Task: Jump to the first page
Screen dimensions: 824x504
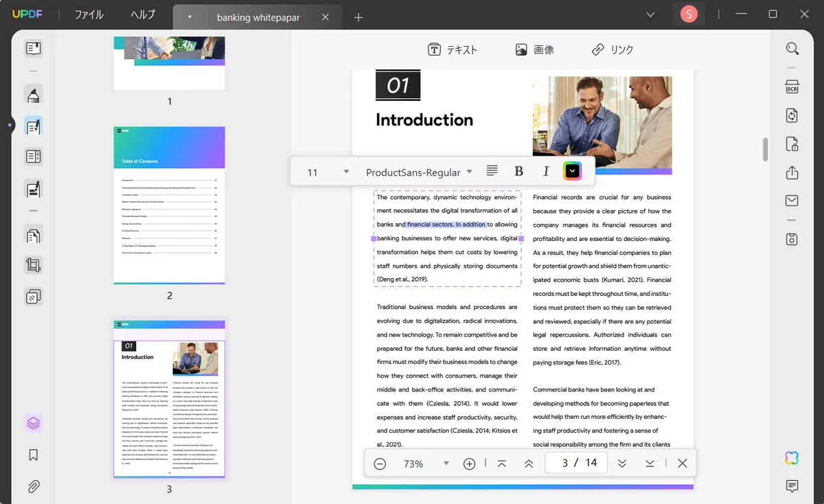Action: coord(502,463)
